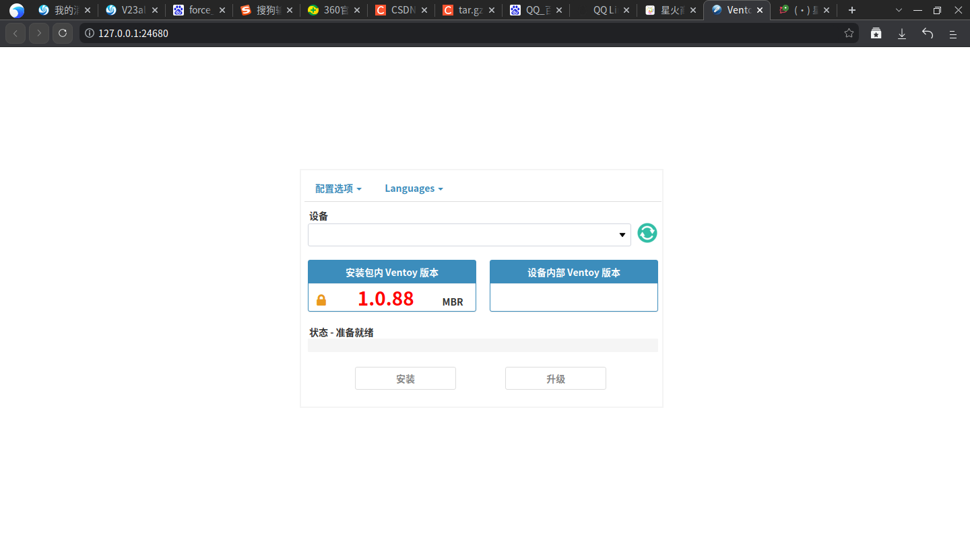Switch to the 星火 tab
This screenshot has width=970, height=560.
[671, 10]
